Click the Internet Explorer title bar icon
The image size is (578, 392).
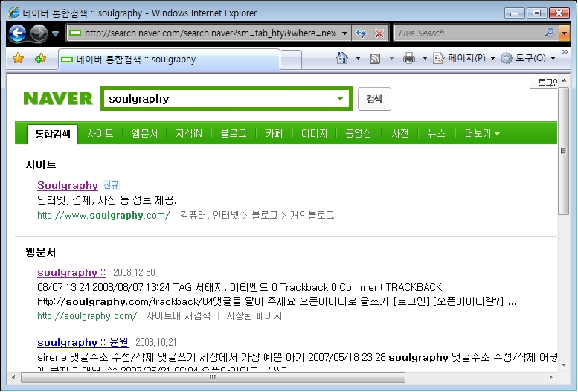tap(14, 13)
